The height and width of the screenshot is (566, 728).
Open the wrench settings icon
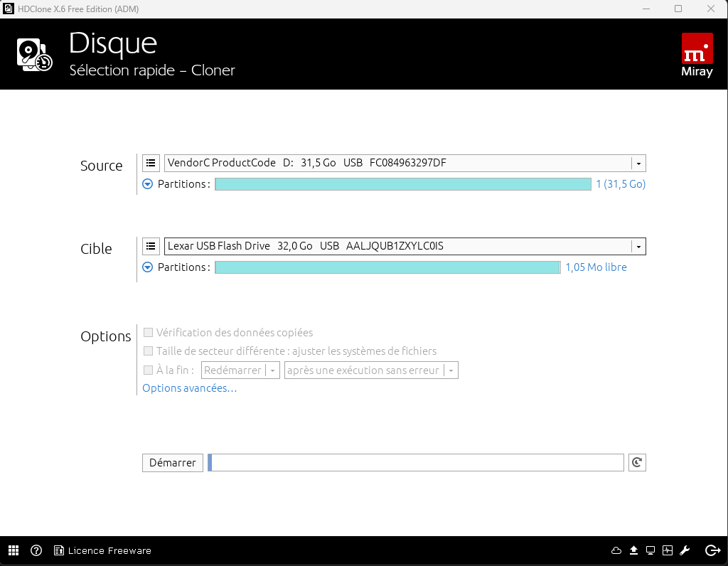pyautogui.click(x=685, y=550)
